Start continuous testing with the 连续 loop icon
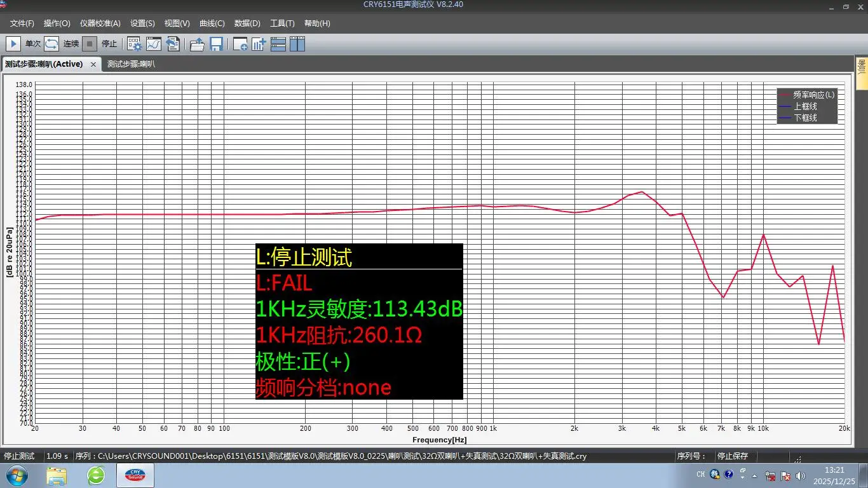 pos(51,44)
